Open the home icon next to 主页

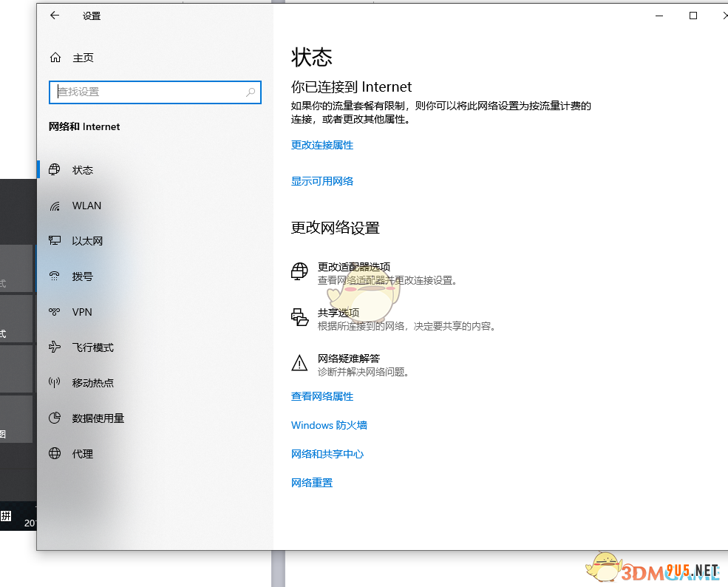55,58
